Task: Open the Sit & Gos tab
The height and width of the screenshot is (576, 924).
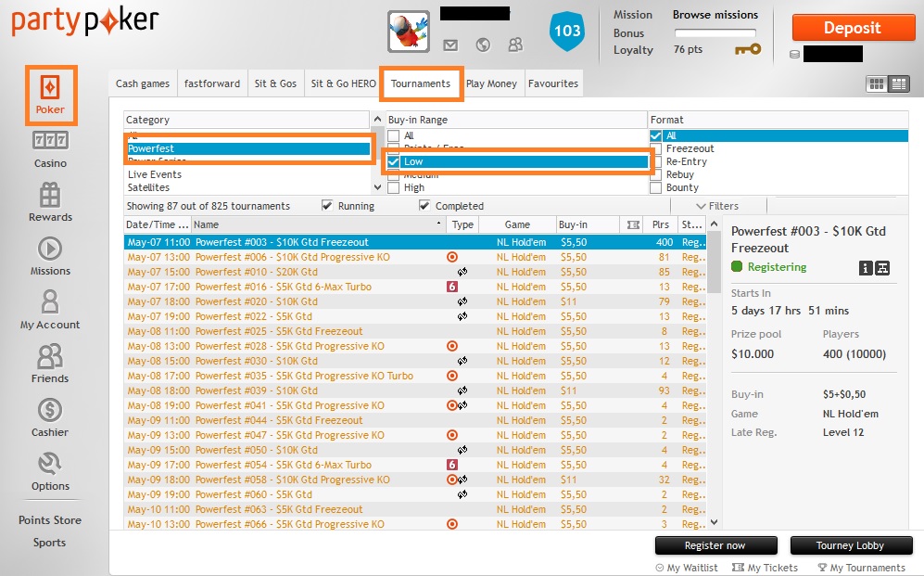Action: [275, 83]
